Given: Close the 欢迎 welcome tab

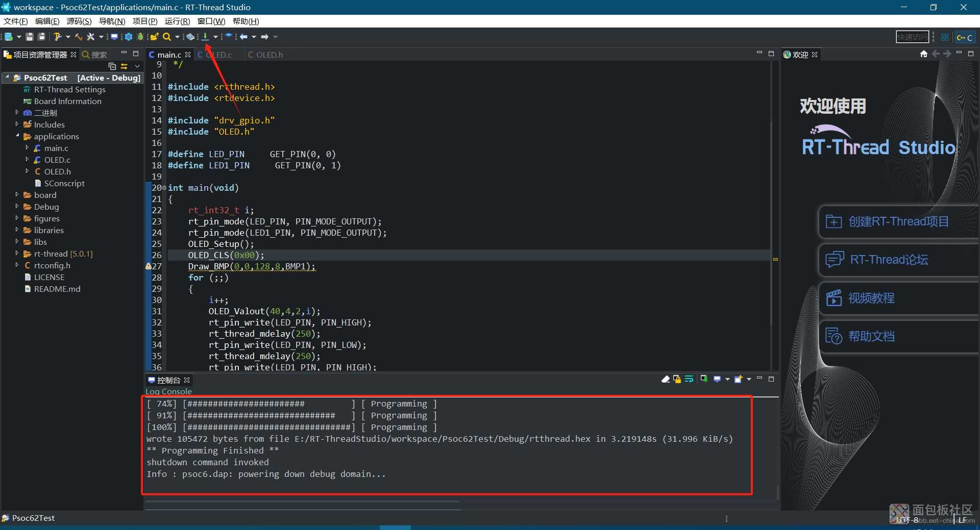Looking at the screenshot, I should point(815,55).
